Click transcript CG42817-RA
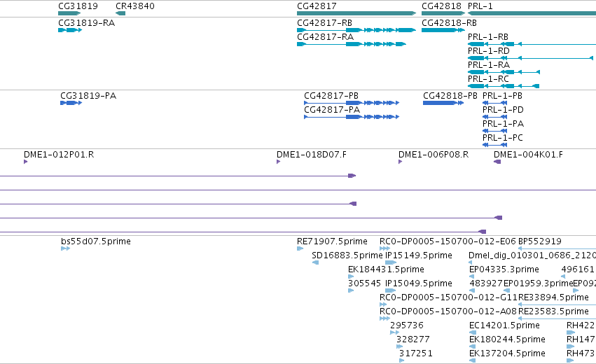 pyautogui.click(x=352, y=44)
